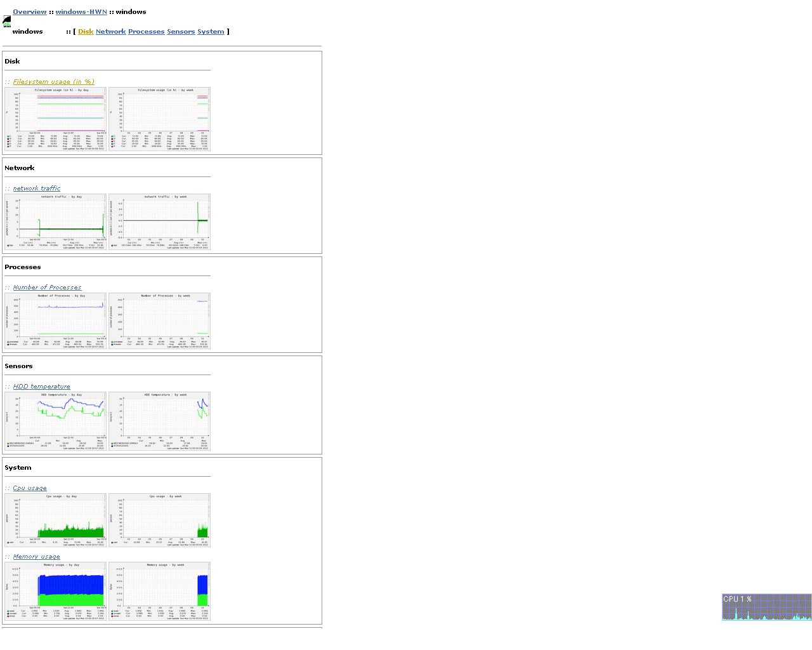The width and height of the screenshot is (812, 650).
Task: Open Memory usage by day graph
Action: tap(56, 591)
